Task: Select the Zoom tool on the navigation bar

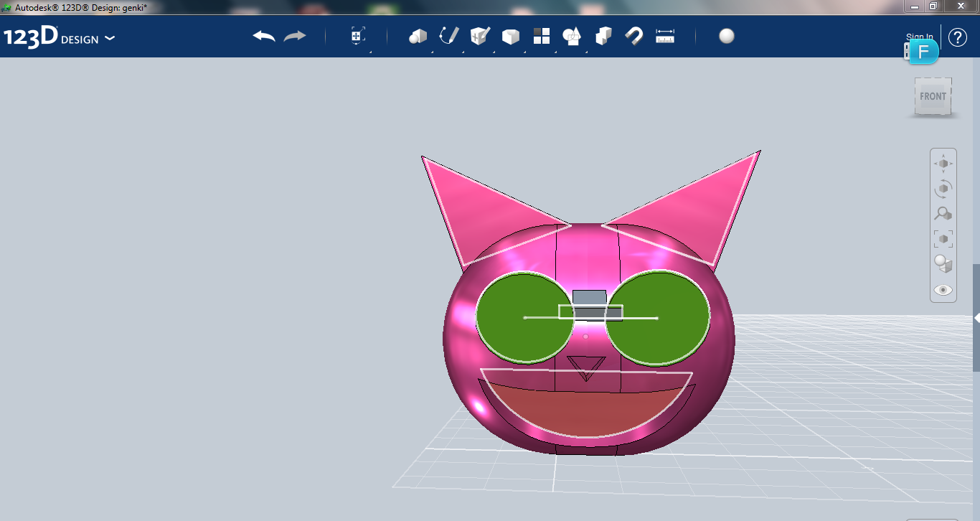Action: click(943, 213)
